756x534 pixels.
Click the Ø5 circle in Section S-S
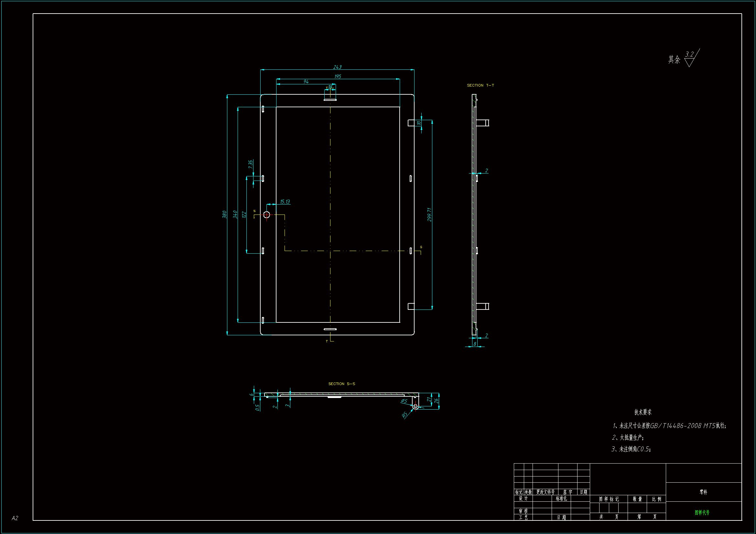point(416,407)
